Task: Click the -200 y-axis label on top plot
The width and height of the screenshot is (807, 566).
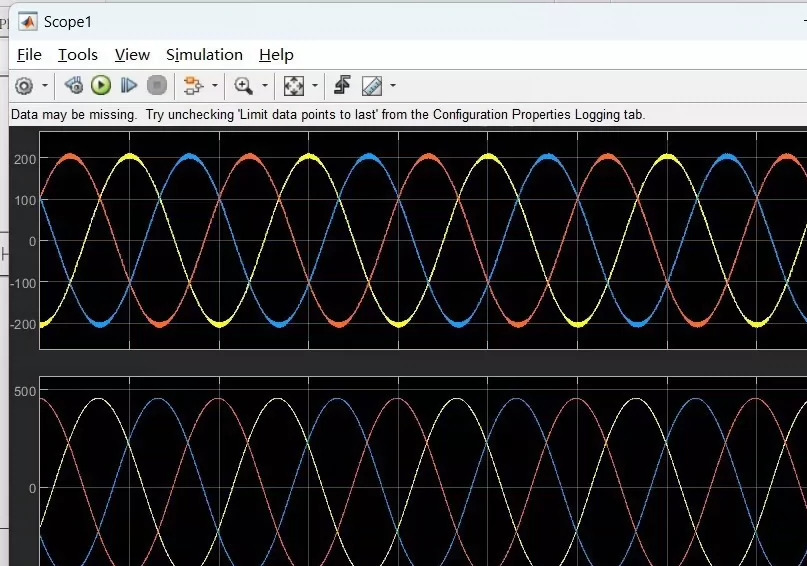Action: pyautogui.click(x=23, y=325)
